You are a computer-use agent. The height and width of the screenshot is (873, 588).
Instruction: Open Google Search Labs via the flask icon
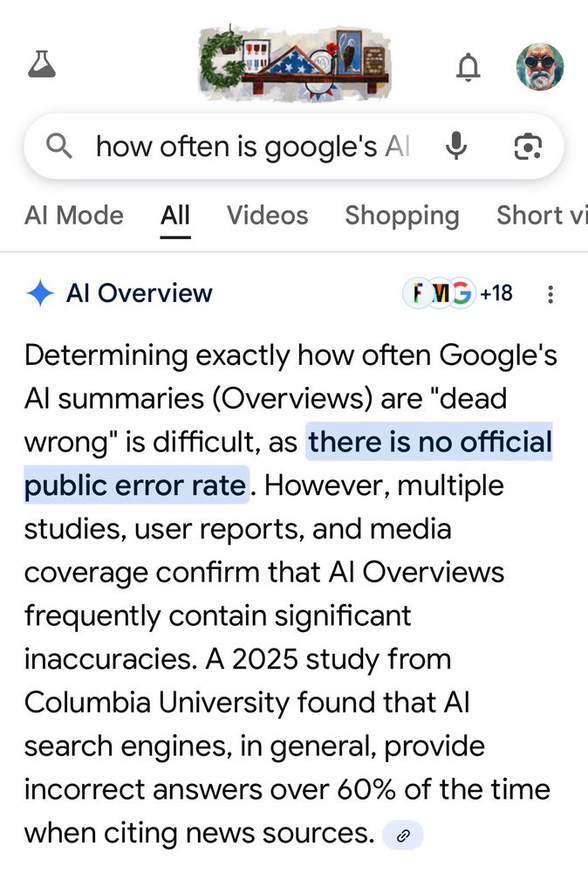[x=41, y=65]
